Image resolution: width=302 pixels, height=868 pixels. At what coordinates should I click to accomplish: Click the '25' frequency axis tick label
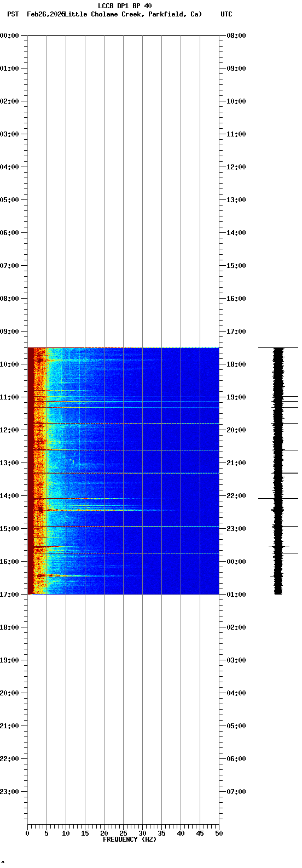tap(123, 833)
